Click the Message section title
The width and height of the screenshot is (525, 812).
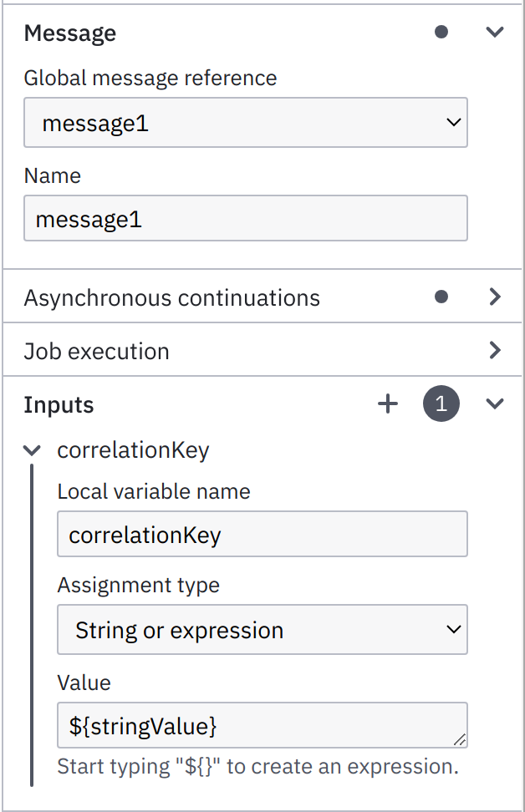tap(70, 33)
